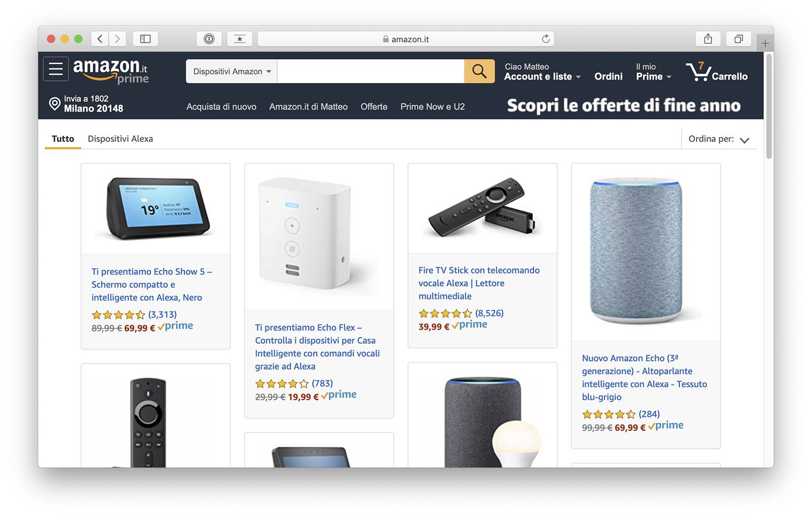812x518 pixels.
Task: Expand the Dispositivi Amazon category dropdown
Action: pos(232,72)
